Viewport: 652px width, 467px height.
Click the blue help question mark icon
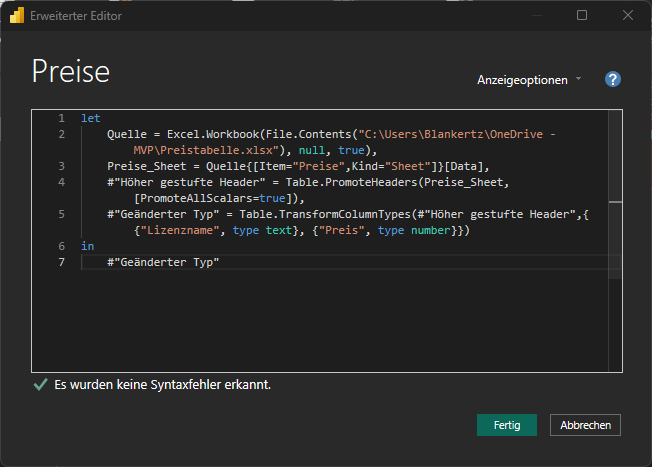coord(612,79)
